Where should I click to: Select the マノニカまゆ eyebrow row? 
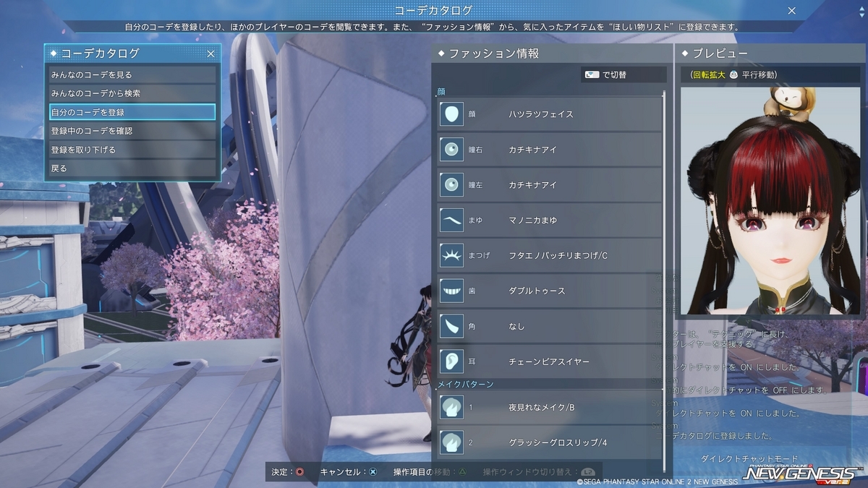(549, 220)
